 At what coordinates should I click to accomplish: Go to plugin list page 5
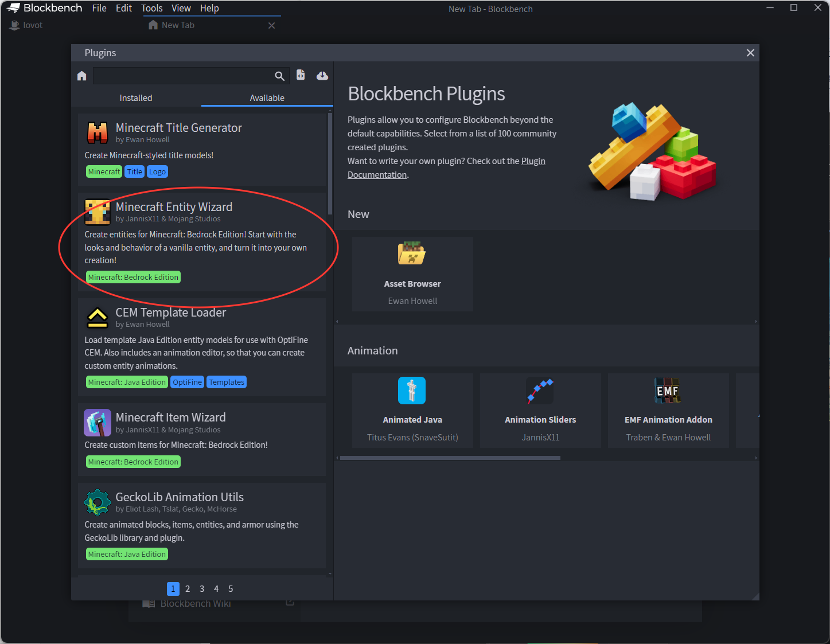coord(231,588)
